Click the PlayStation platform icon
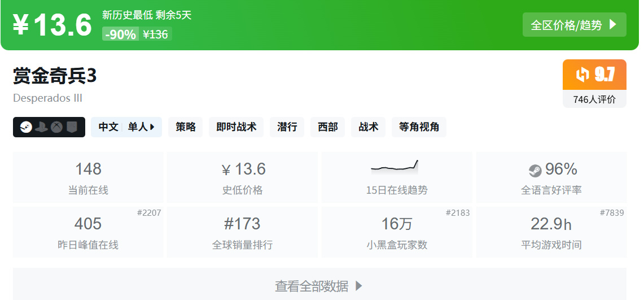The height and width of the screenshot is (300, 644). (41, 127)
